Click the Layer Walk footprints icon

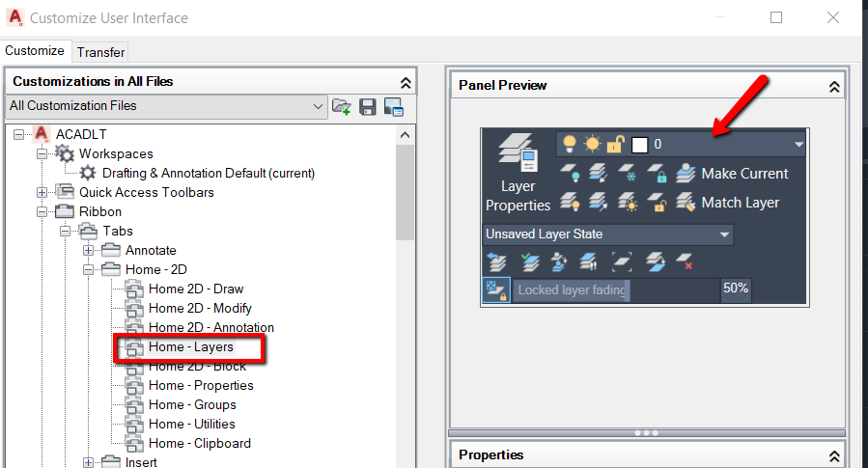588,262
